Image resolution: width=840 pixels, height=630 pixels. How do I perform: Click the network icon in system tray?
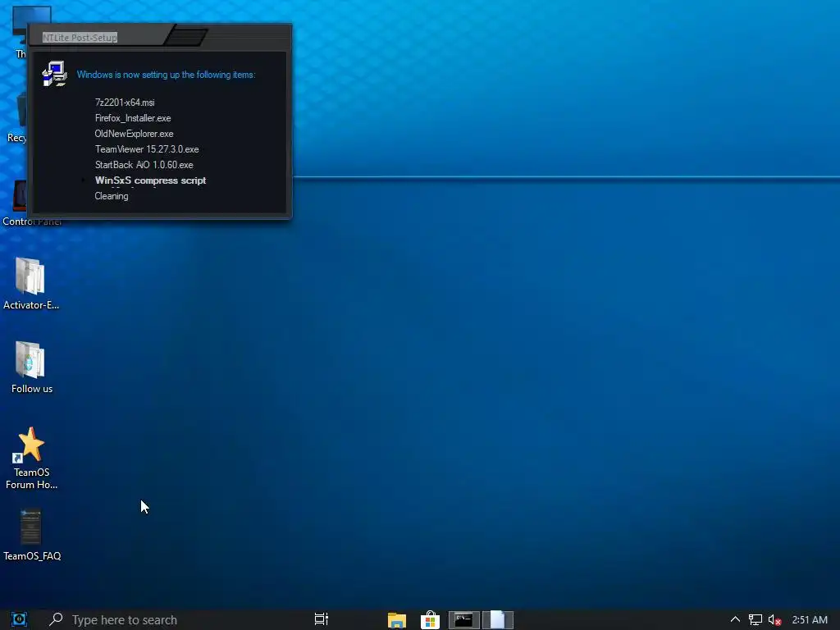coord(755,620)
